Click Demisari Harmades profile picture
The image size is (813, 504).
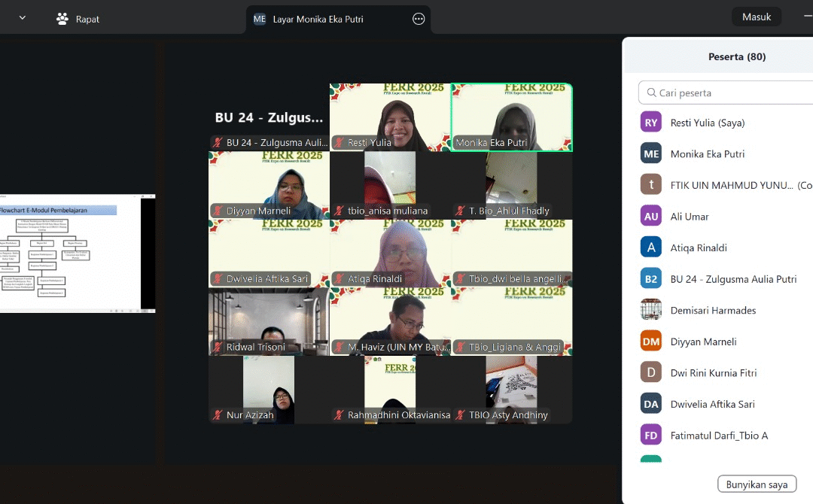651,310
